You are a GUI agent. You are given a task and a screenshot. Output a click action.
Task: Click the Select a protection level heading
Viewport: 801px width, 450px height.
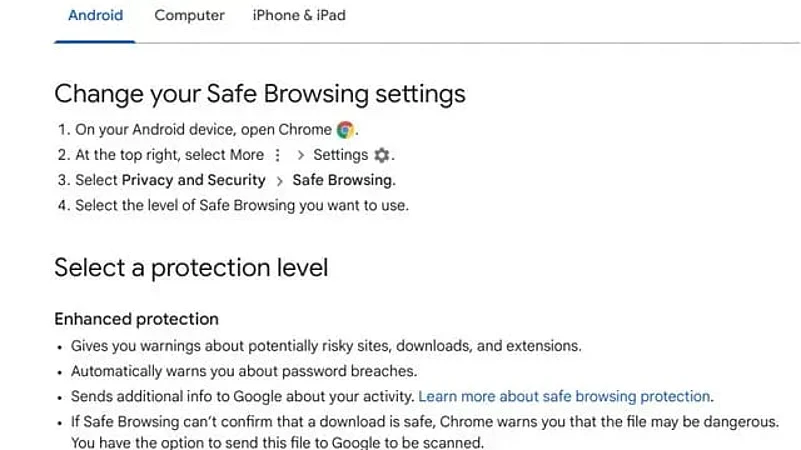coord(190,268)
